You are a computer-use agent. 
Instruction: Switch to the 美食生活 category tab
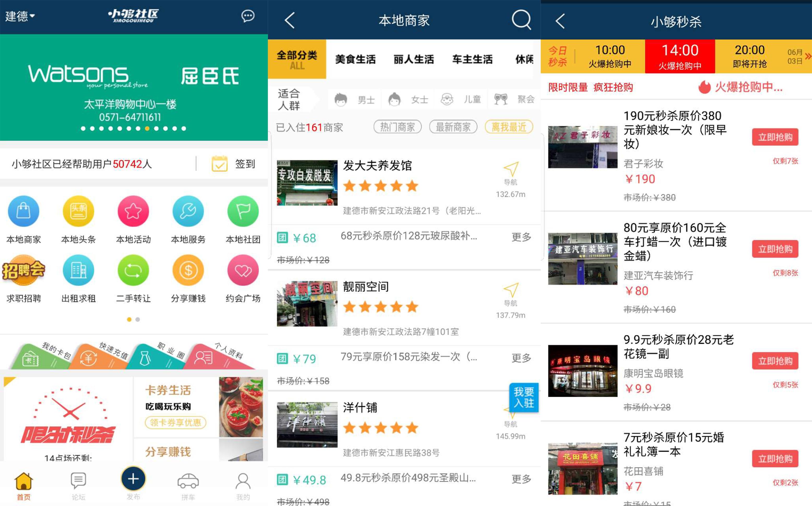355,60
